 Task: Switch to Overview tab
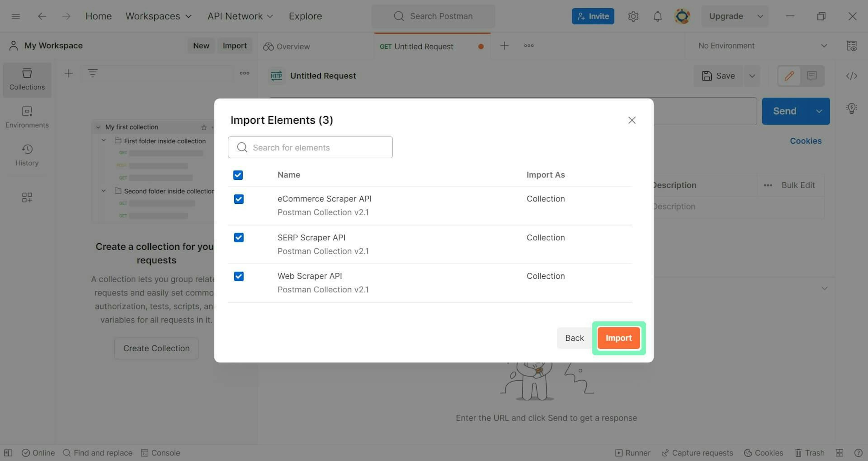click(x=286, y=47)
